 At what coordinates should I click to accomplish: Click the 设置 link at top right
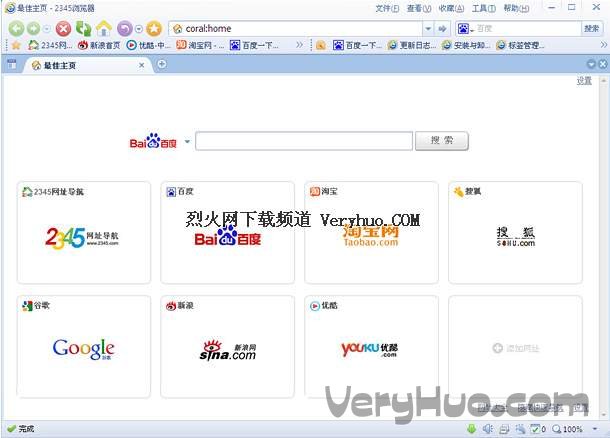tap(584, 81)
